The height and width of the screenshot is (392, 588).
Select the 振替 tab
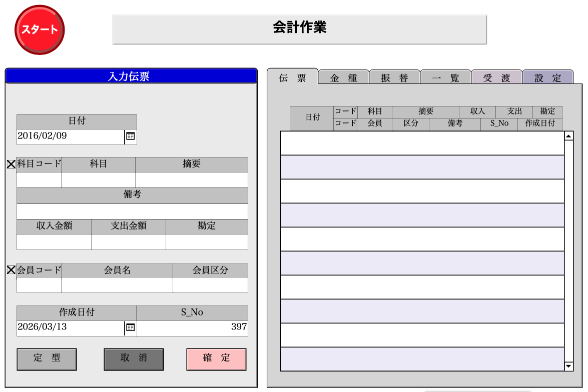pos(394,78)
